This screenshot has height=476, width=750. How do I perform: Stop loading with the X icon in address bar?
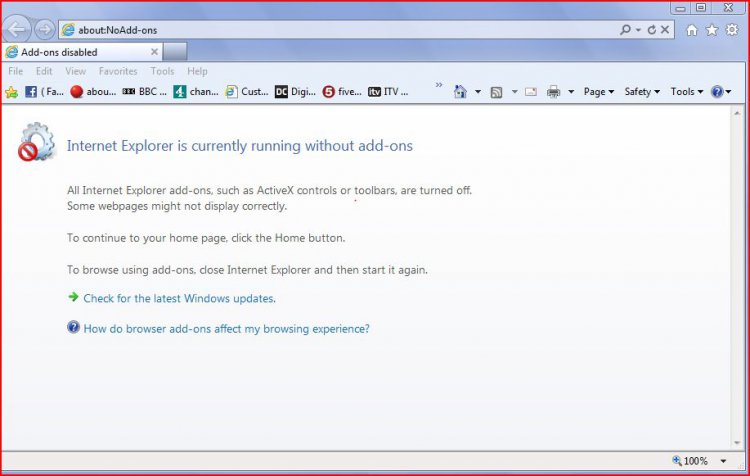(665, 30)
